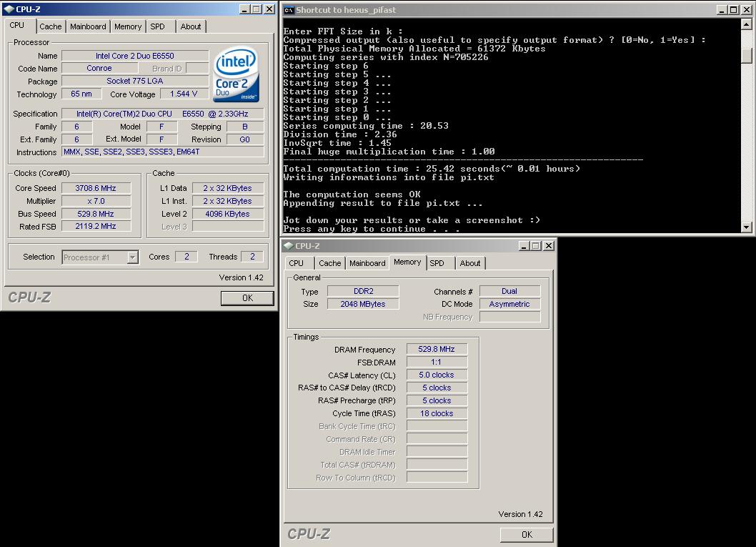Click the Threads count field showing 2
Image resolution: width=756 pixels, height=547 pixels.
[x=252, y=257]
